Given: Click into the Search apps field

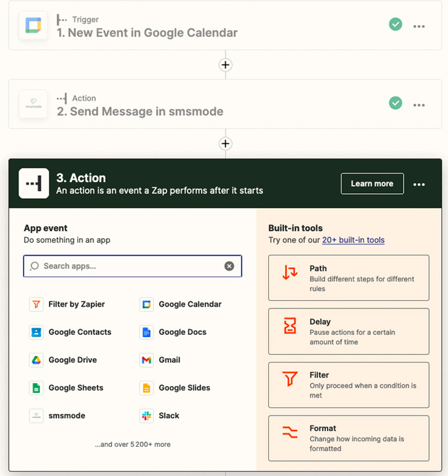Looking at the screenshot, I should (x=133, y=266).
